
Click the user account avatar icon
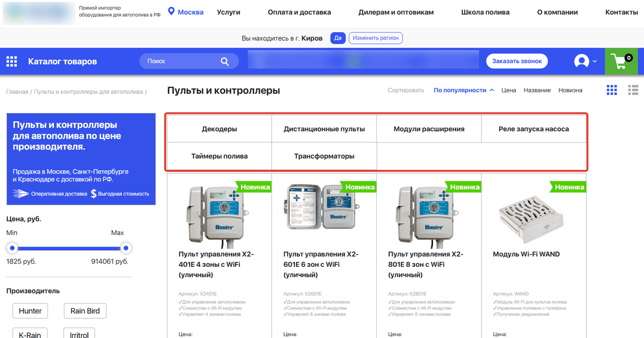point(582,61)
